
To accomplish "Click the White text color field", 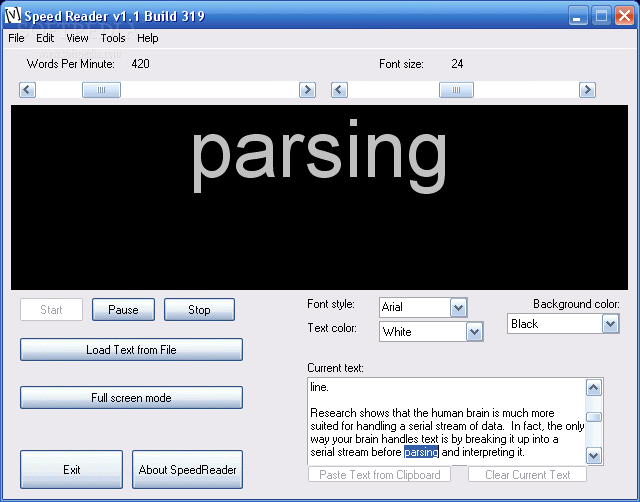I will (x=423, y=332).
